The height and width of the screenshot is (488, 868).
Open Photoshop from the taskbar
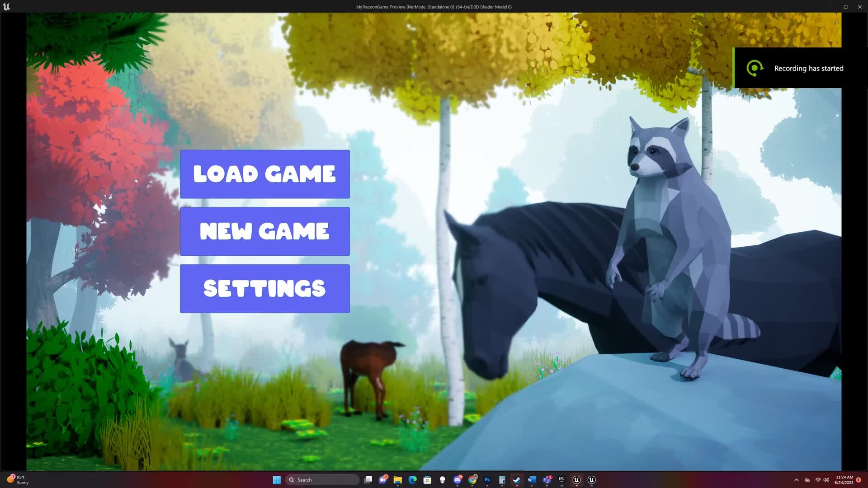(x=487, y=480)
